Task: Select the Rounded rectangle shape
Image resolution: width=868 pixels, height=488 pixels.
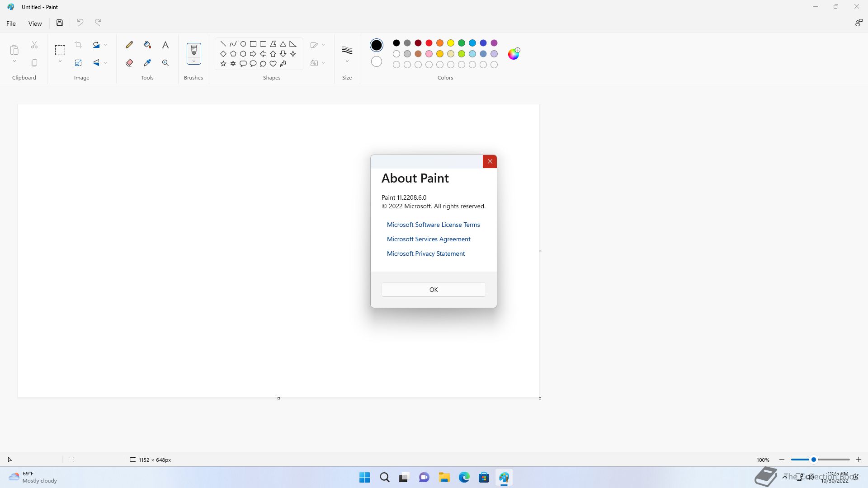Action: 263,44
